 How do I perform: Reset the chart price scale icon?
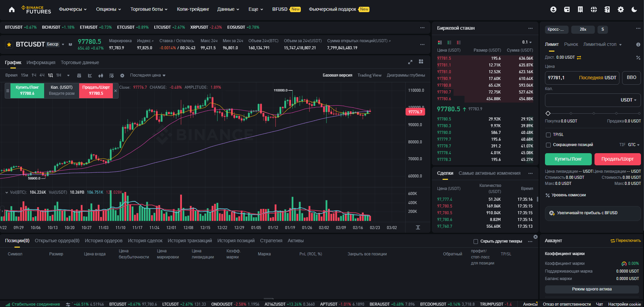[x=418, y=227]
